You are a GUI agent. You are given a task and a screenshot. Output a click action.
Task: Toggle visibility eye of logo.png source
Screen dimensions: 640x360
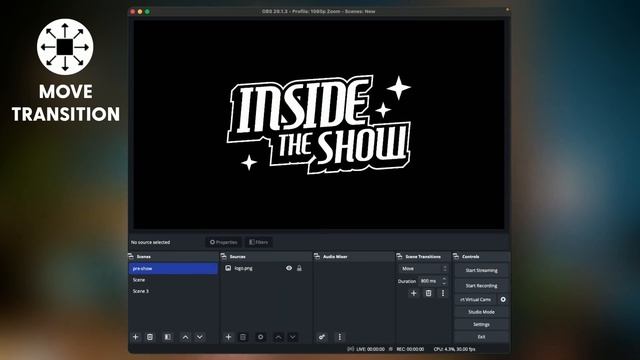(289, 268)
